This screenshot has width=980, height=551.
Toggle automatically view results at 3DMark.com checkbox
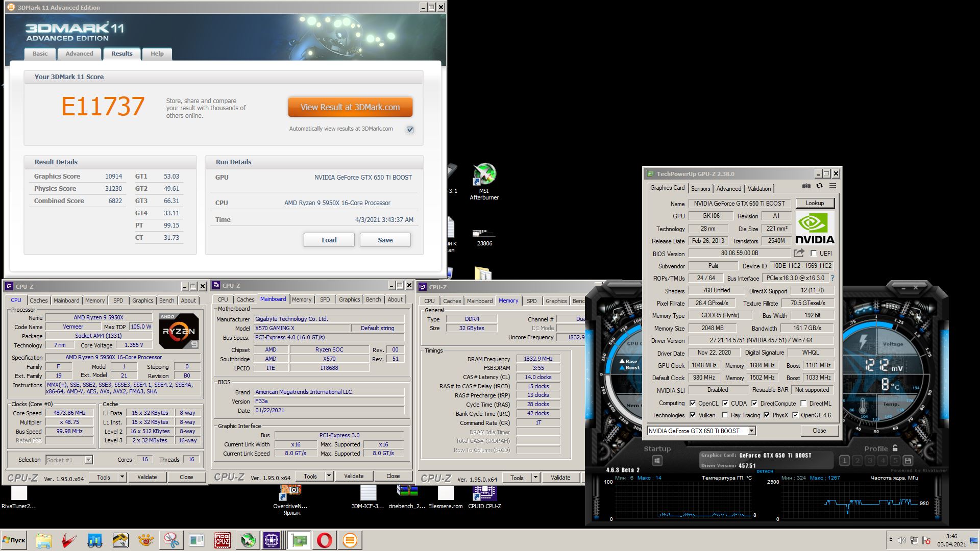coord(410,130)
